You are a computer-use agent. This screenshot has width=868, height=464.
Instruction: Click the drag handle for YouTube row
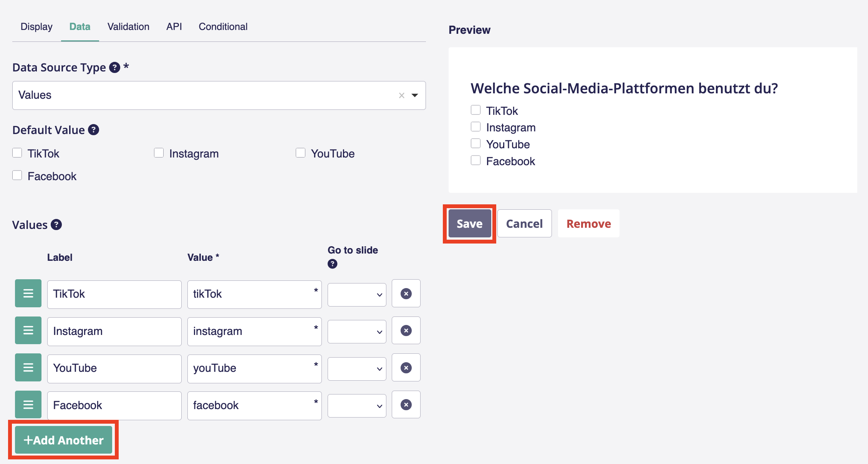[28, 368]
